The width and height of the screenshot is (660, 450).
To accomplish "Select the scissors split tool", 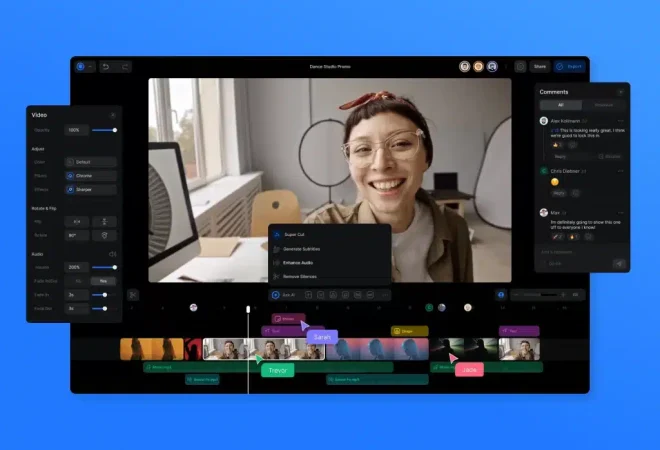I will coord(133,295).
